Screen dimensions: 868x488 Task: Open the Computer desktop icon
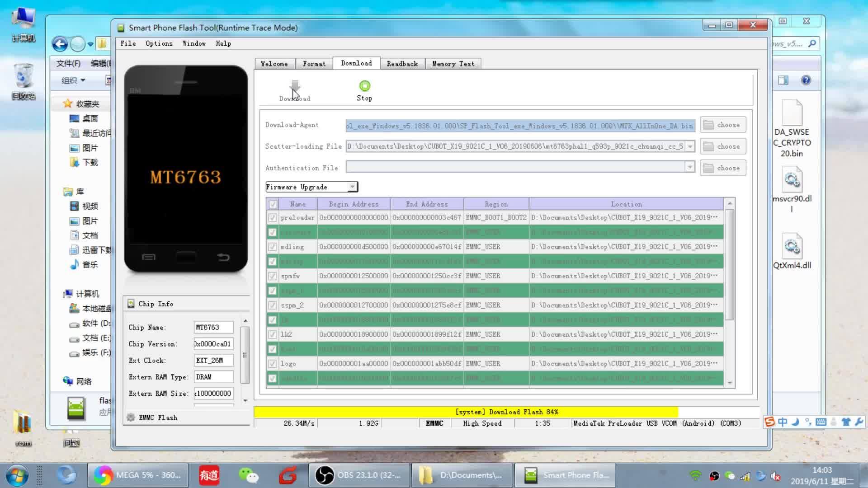pyautogui.click(x=24, y=18)
